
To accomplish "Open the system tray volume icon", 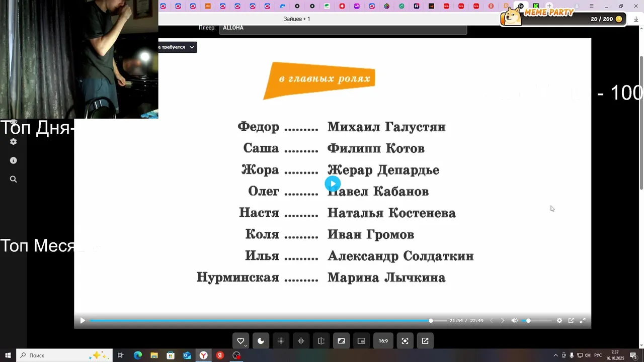I will (x=588, y=355).
